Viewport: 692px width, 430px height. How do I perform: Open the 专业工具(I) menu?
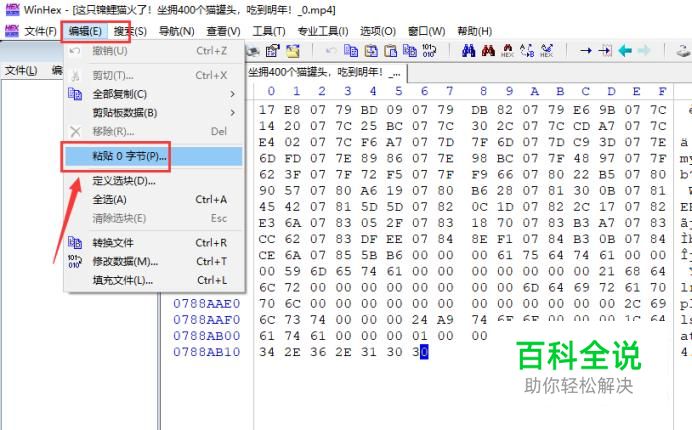pyautogui.click(x=323, y=31)
